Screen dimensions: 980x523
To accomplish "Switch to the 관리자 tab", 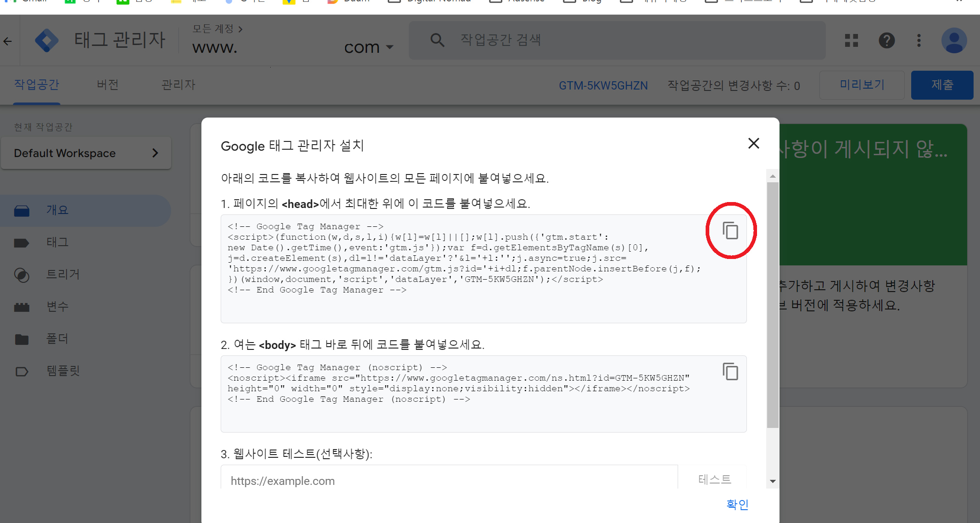I will click(178, 85).
